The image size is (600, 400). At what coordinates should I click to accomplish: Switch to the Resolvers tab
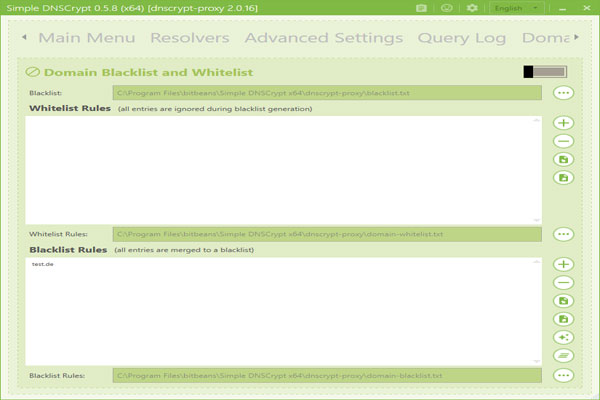pos(189,38)
